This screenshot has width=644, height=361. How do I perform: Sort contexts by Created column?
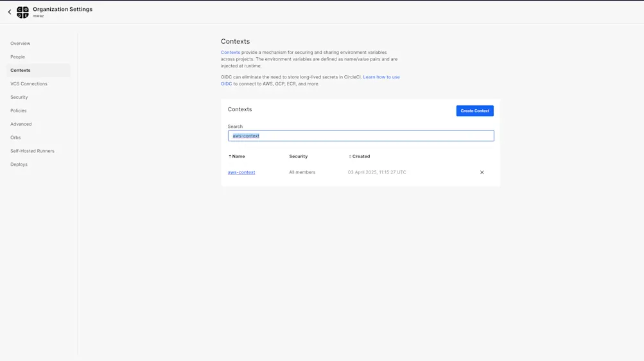[x=360, y=157]
